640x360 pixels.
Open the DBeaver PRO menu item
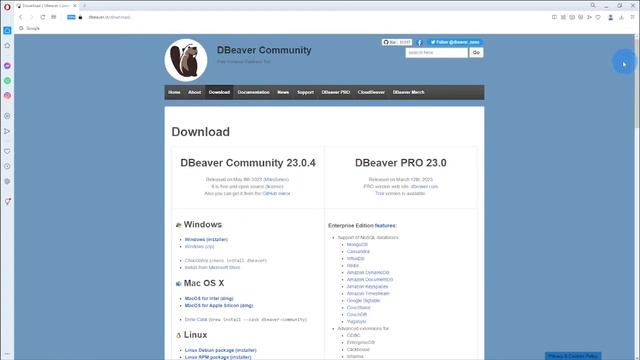(336, 92)
